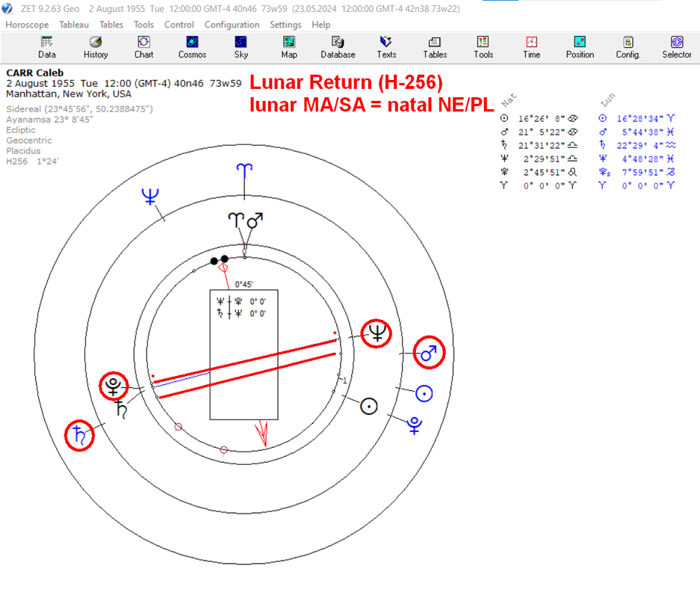
Task: Open the Data toolbar icon
Action: pyautogui.click(x=47, y=47)
